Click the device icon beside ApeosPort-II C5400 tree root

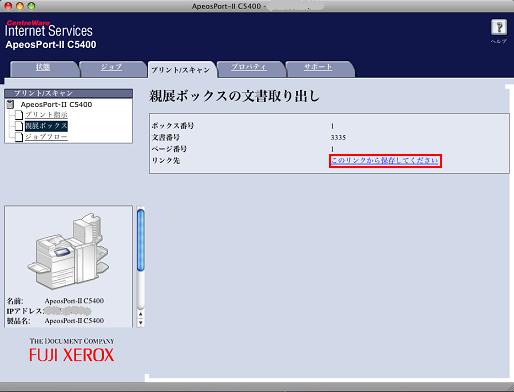pos(11,104)
